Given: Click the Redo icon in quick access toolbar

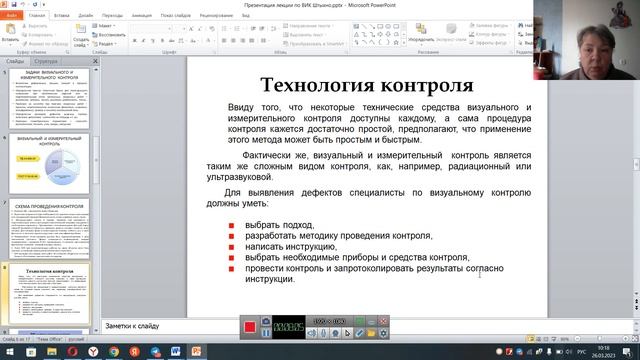Looking at the screenshot, I should tap(35, 4).
